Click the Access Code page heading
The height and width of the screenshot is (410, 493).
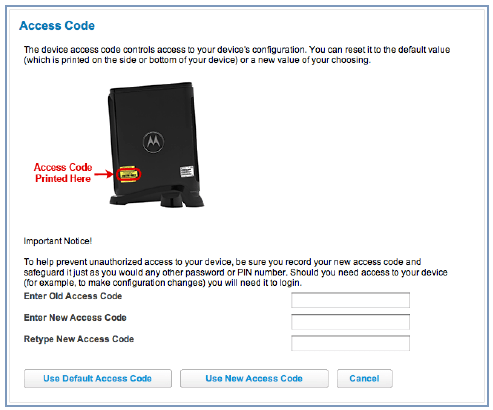57,26
